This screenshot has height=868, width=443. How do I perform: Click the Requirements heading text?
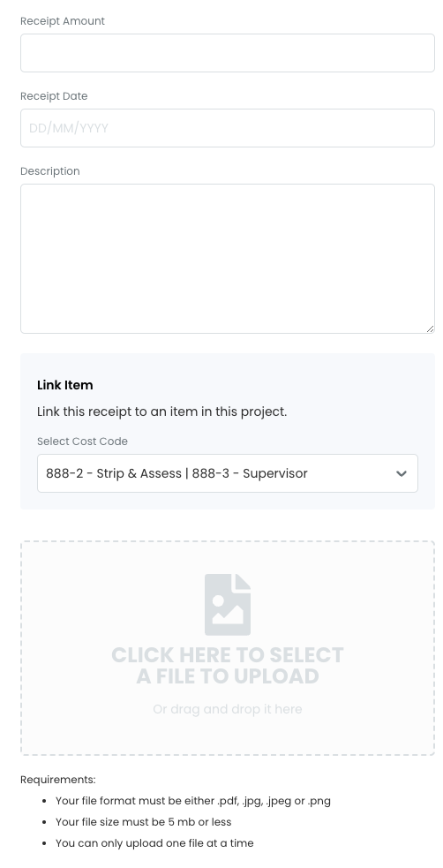pyautogui.click(x=58, y=780)
